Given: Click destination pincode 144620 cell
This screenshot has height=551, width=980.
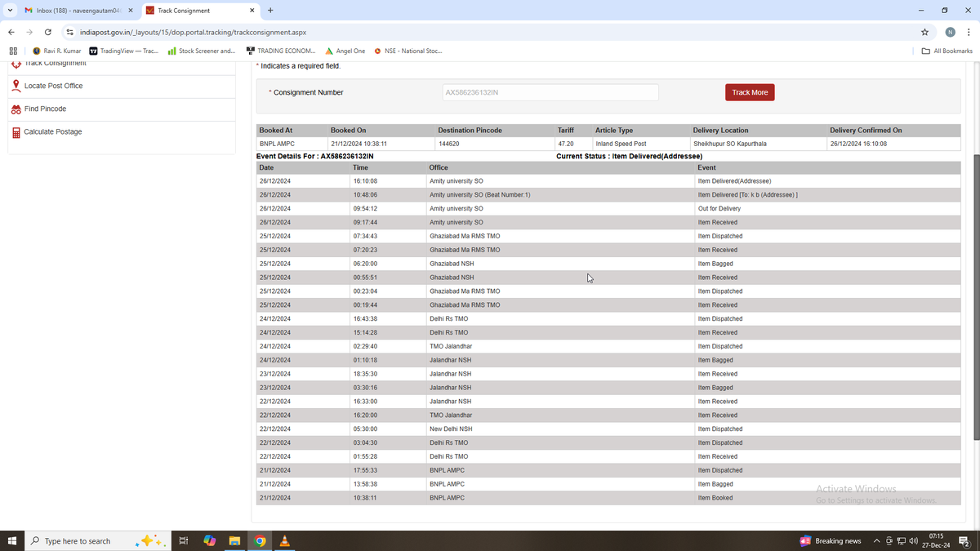Looking at the screenshot, I should click(x=494, y=144).
